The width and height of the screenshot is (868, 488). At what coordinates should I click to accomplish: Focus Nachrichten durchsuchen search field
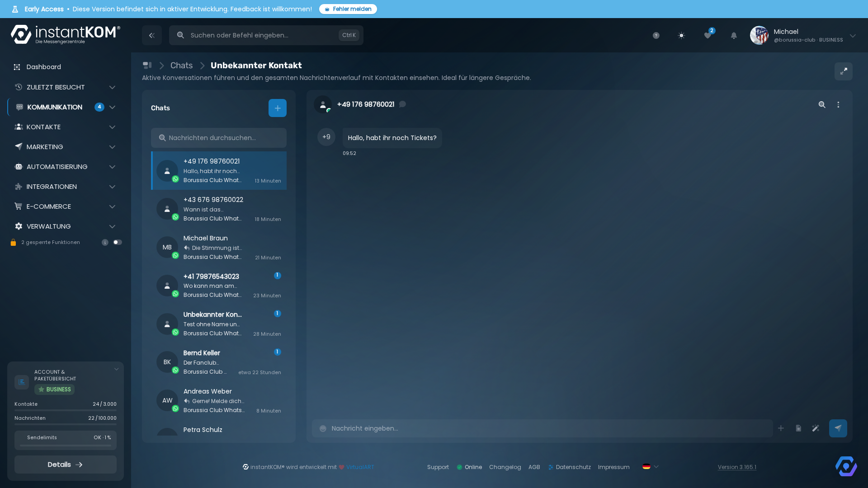219,138
